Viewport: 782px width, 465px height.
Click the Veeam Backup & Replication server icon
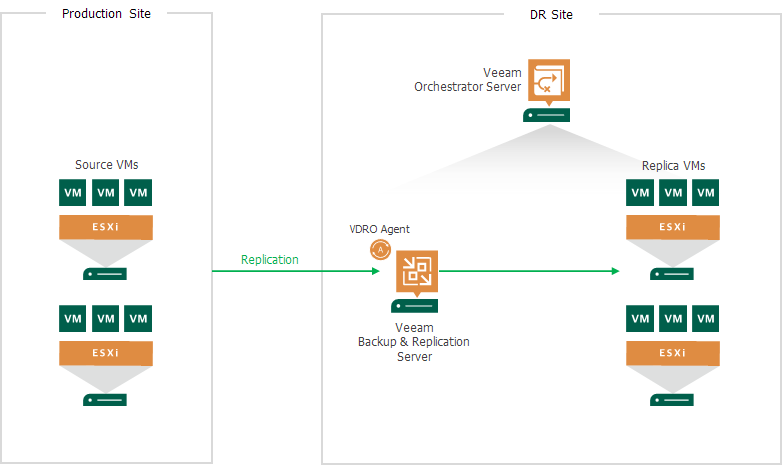click(417, 272)
